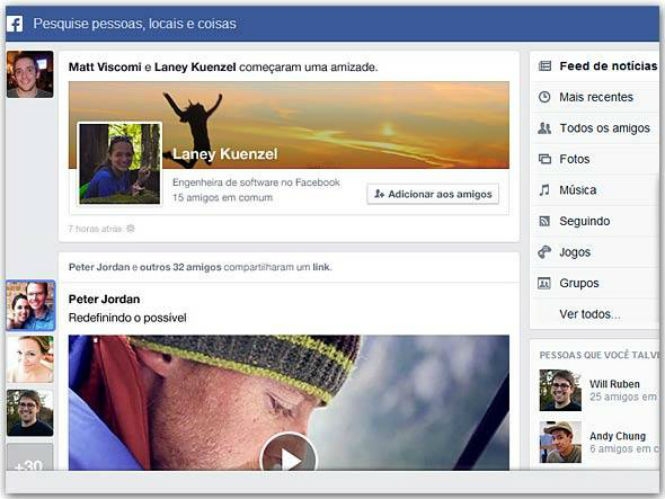Open Matt Viscomi's profile link
This screenshot has height=499, width=665.
coord(104,67)
